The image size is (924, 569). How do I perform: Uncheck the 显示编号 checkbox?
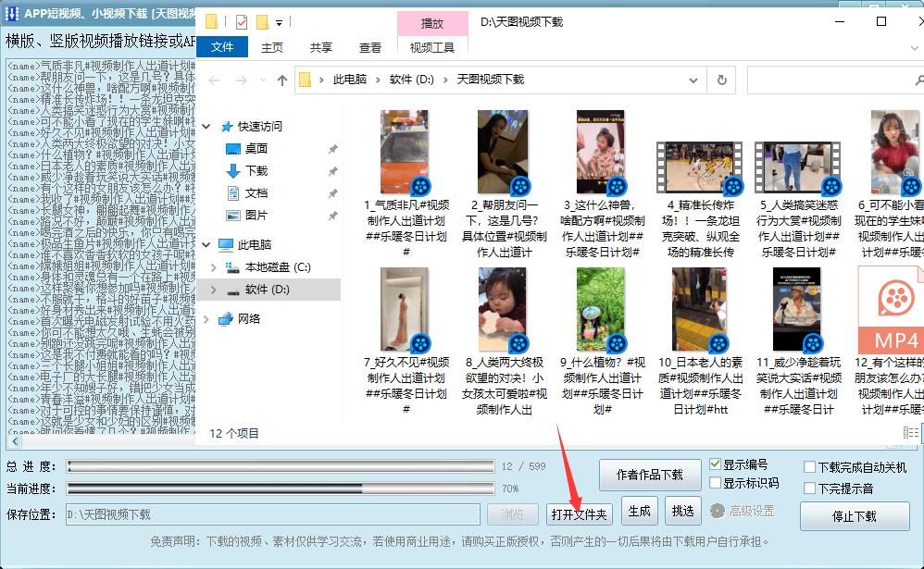[716, 464]
